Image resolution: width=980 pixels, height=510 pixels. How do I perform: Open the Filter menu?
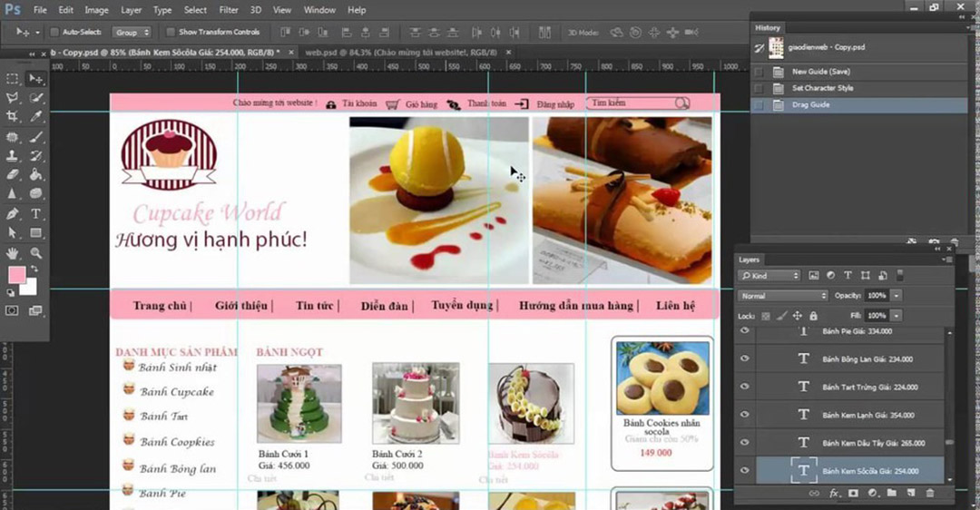point(228,10)
